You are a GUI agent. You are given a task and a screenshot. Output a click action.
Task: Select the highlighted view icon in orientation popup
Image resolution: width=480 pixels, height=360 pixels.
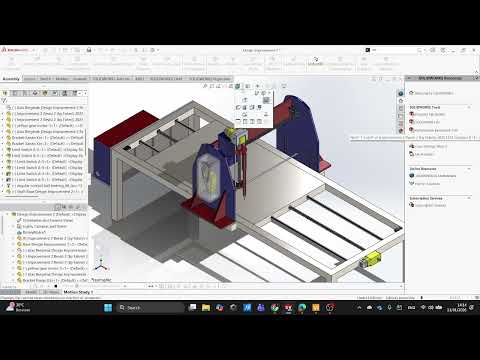(266, 100)
